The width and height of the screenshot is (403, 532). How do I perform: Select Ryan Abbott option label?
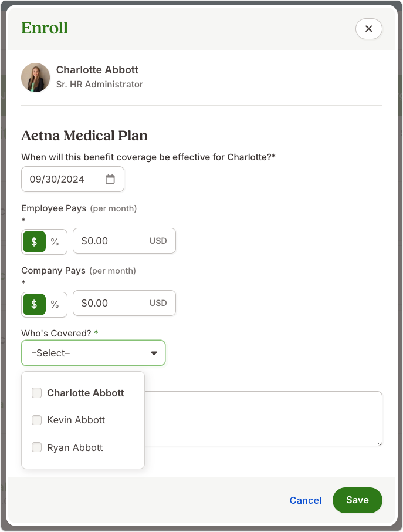(75, 447)
